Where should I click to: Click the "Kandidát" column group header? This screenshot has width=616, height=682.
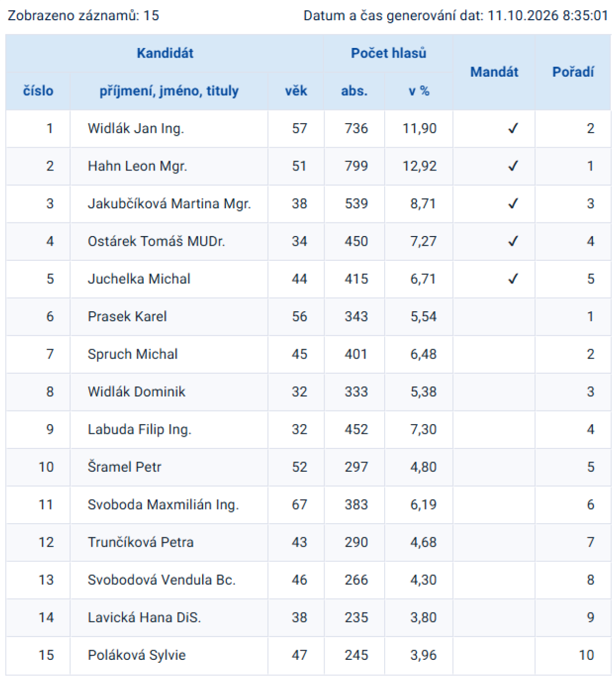165,53
